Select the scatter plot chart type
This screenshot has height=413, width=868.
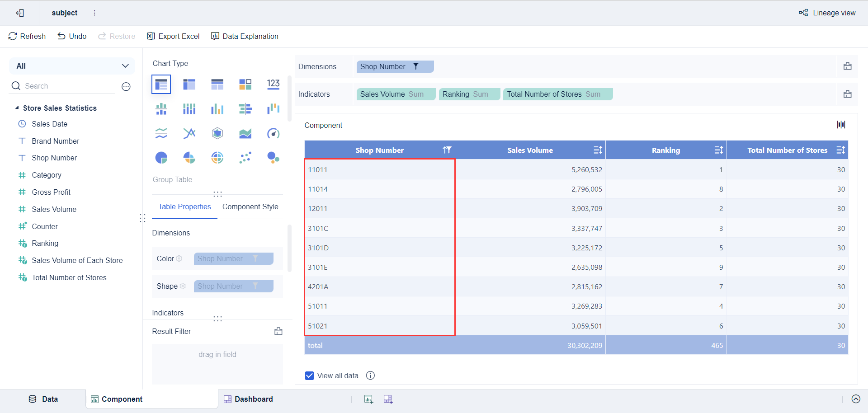coord(245,158)
